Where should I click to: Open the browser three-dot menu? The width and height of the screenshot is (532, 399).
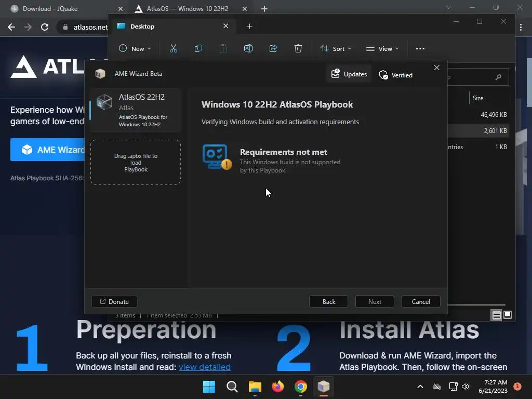pos(521,27)
